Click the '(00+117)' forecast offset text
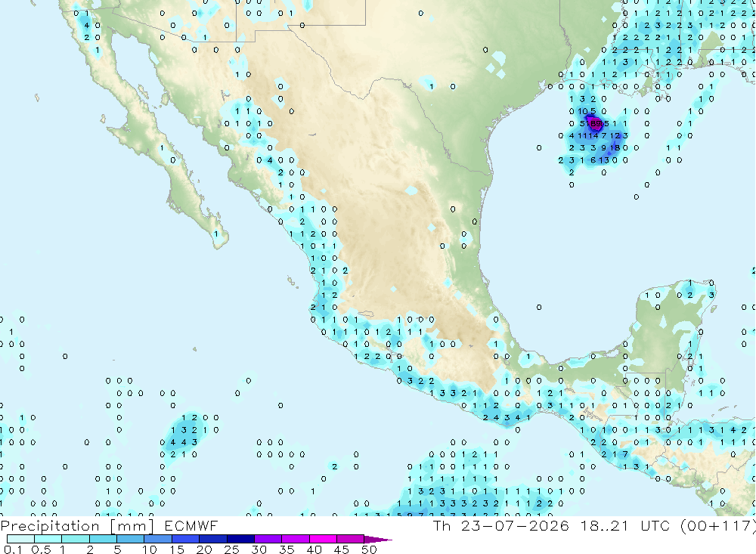Viewport: 756px width, 554px height. (718, 526)
